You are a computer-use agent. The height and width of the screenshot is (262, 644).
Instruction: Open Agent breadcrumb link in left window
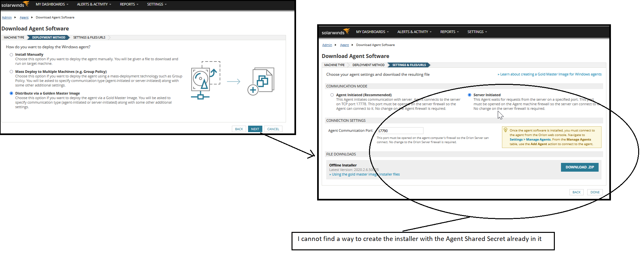click(x=24, y=17)
